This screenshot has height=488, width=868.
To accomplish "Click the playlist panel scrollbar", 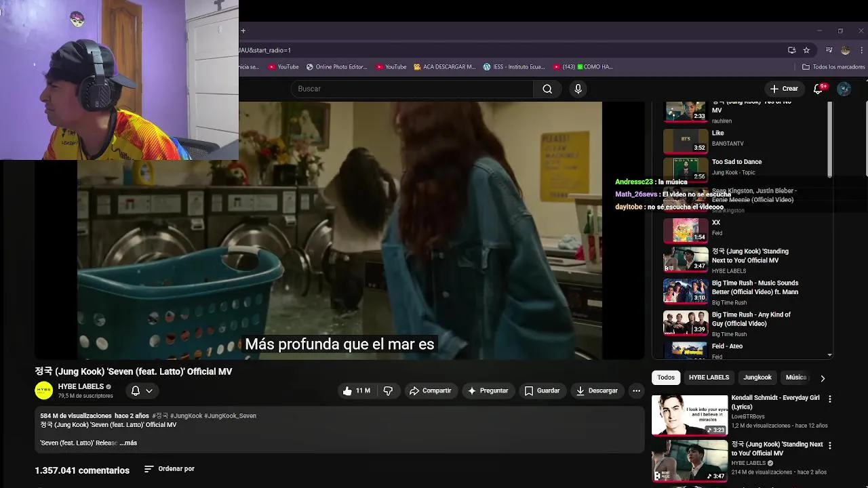I will (830, 139).
